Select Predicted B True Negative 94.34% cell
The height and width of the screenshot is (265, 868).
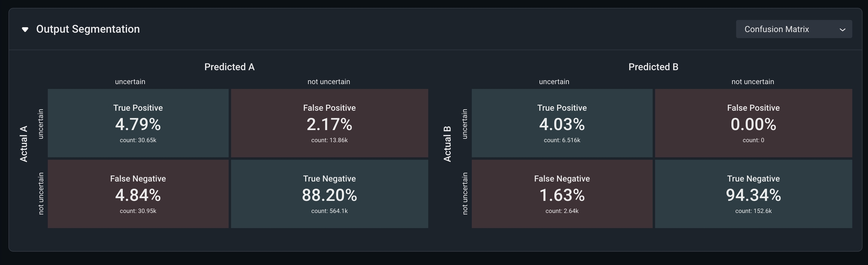coord(753,194)
